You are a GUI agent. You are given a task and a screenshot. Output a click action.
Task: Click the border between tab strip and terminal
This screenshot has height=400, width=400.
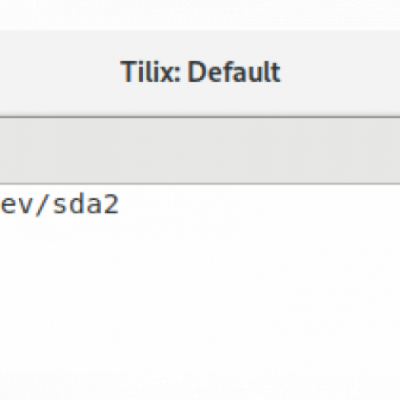200,183
